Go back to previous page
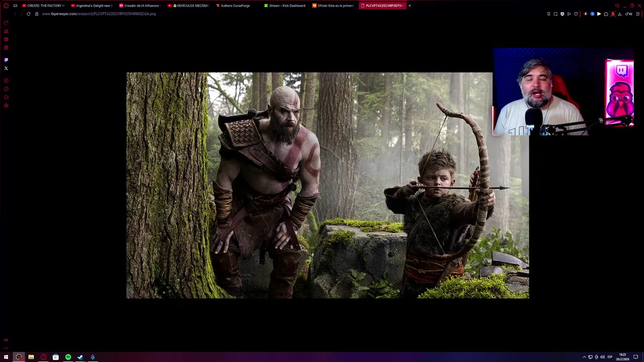The height and width of the screenshot is (362, 644). pyautogui.click(x=15, y=14)
